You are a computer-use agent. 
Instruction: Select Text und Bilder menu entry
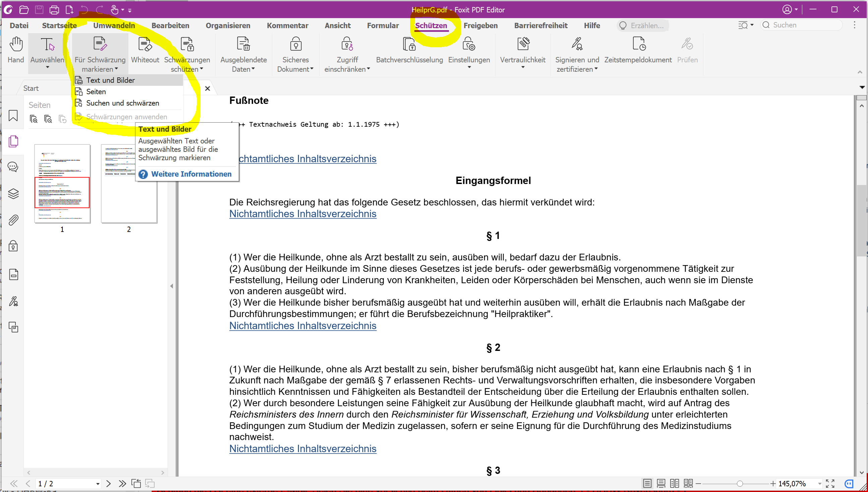click(128, 80)
